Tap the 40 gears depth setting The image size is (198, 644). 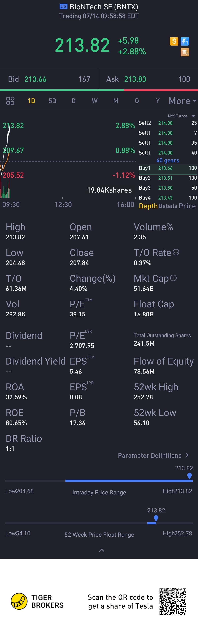coord(168,160)
